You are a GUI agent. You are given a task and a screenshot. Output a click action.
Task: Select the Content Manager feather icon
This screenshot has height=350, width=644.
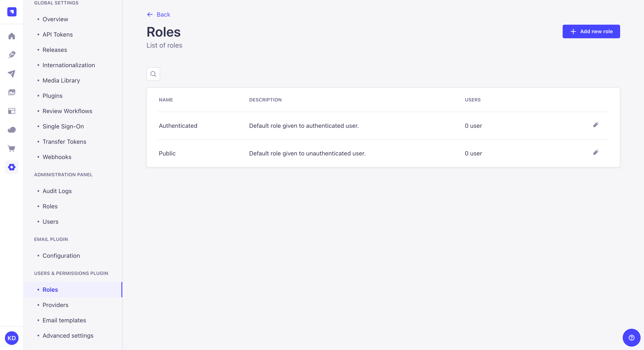[11, 55]
